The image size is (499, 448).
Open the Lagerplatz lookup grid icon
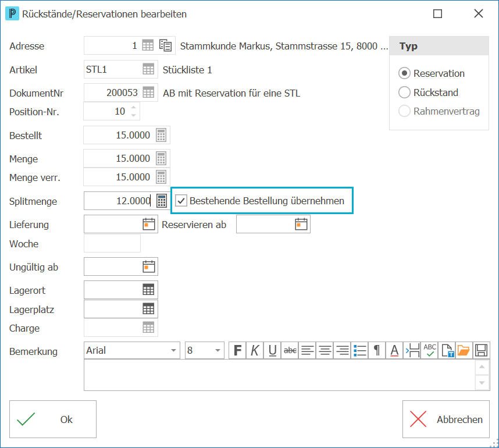pyautogui.click(x=148, y=309)
